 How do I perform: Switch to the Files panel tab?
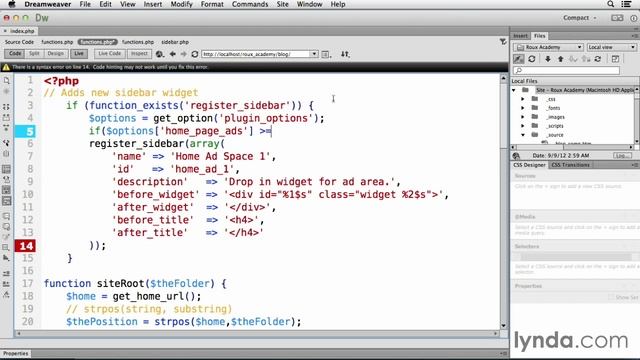pyautogui.click(x=540, y=36)
